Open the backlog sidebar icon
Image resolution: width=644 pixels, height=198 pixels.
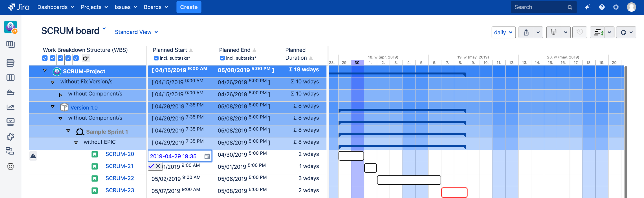tap(10, 62)
